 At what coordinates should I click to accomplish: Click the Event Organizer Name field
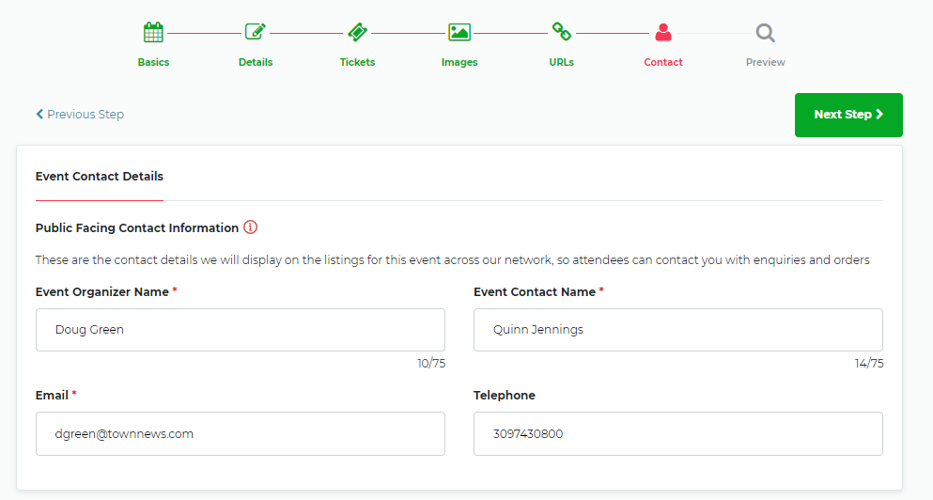[x=240, y=329]
